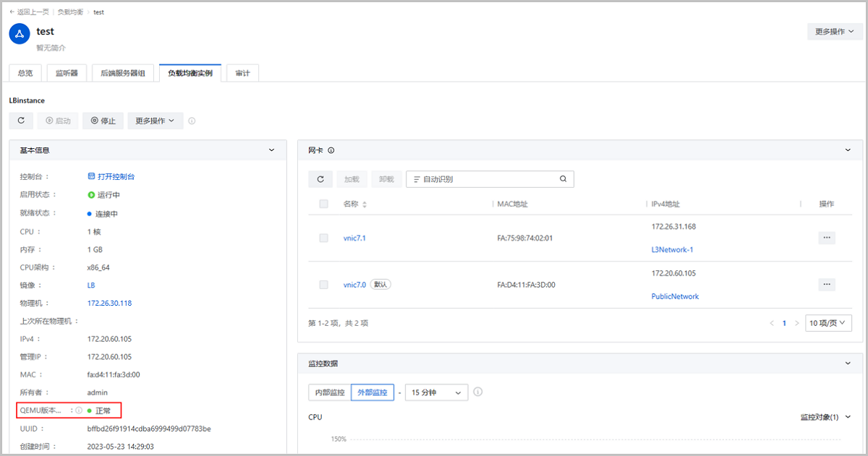Viewport: 868px width, 456px height.
Task: Open the 打开控制台 console link
Action: point(111,176)
